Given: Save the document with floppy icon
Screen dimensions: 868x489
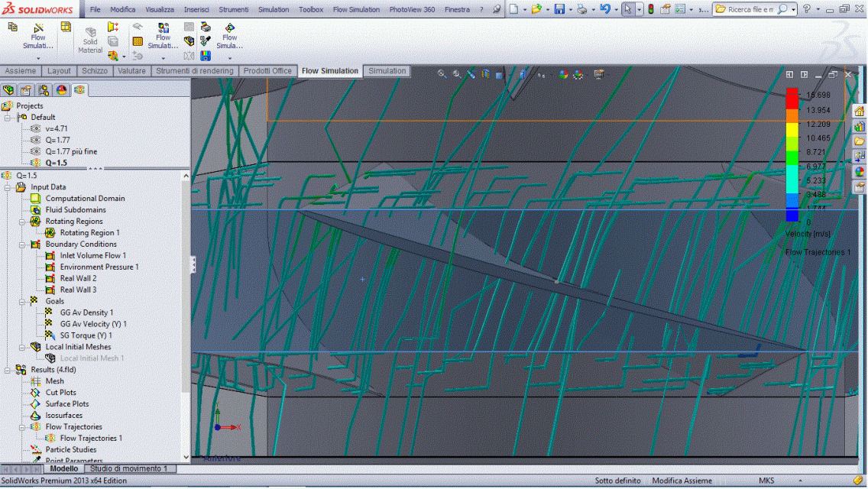Looking at the screenshot, I should pyautogui.click(x=559, y=9).
